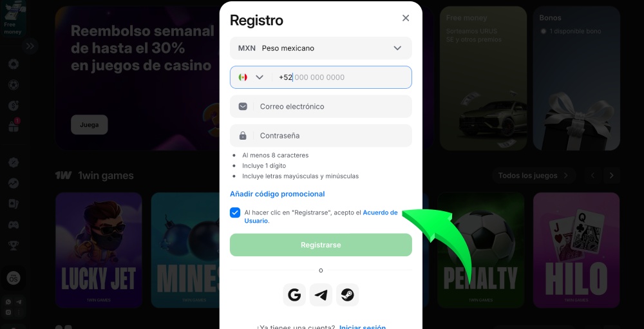Open the gift box sidebar icon
644x329 pixels.
(x=14, y=126)
